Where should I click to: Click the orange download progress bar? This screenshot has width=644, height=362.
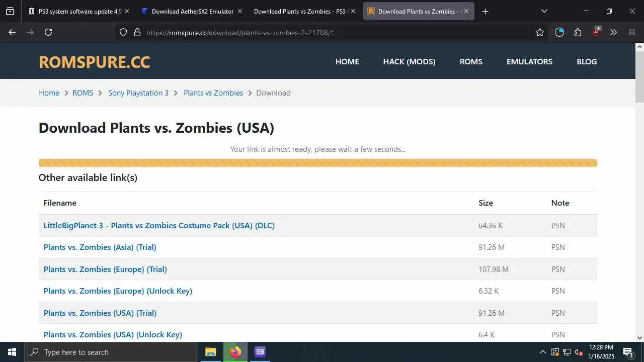click(x=318, y=163)
